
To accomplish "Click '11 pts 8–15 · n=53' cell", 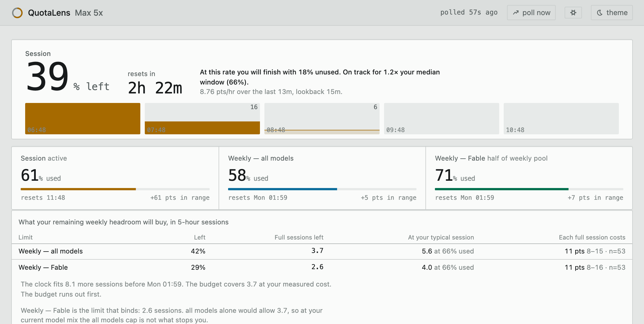I will (x=595, y=251).
